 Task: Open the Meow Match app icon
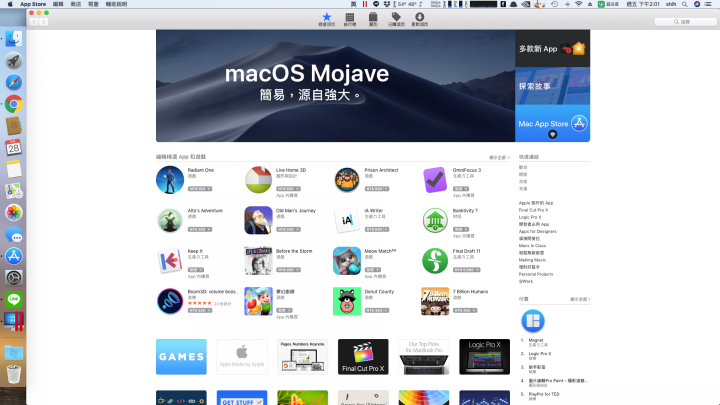pos(347,260)
